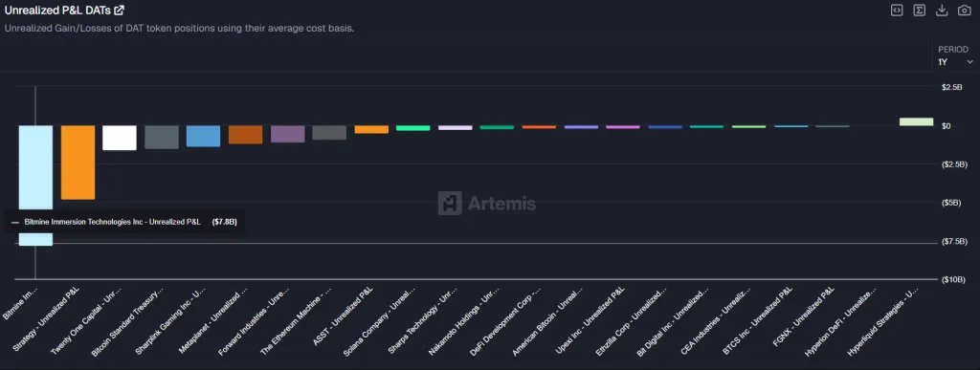Screen dimensions: 980x370
Task: Click the 'Hyperliquid Strategies' axis label
Action: tap(883, 322)
